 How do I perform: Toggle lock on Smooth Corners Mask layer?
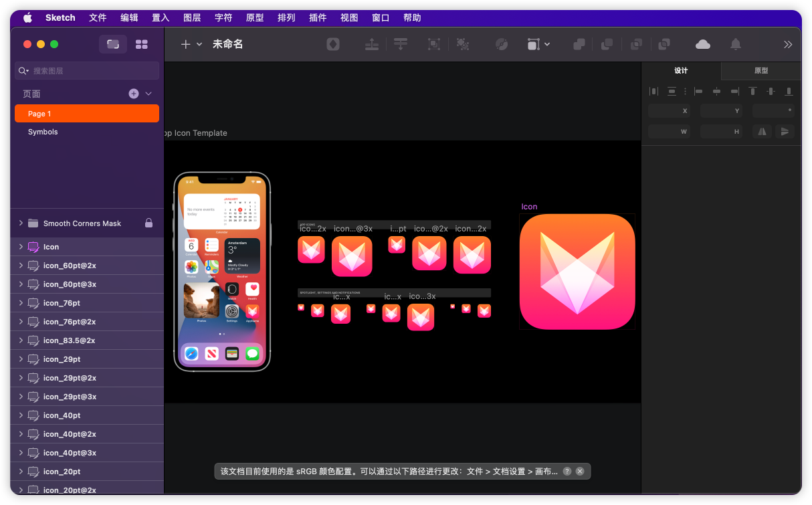click(x=148, y=223)
